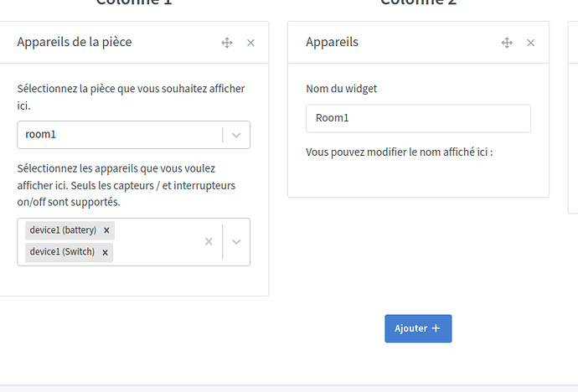Select the device1 (battery) tag label
This screenshot has width=578, height=392.
[x=63, y=230]
